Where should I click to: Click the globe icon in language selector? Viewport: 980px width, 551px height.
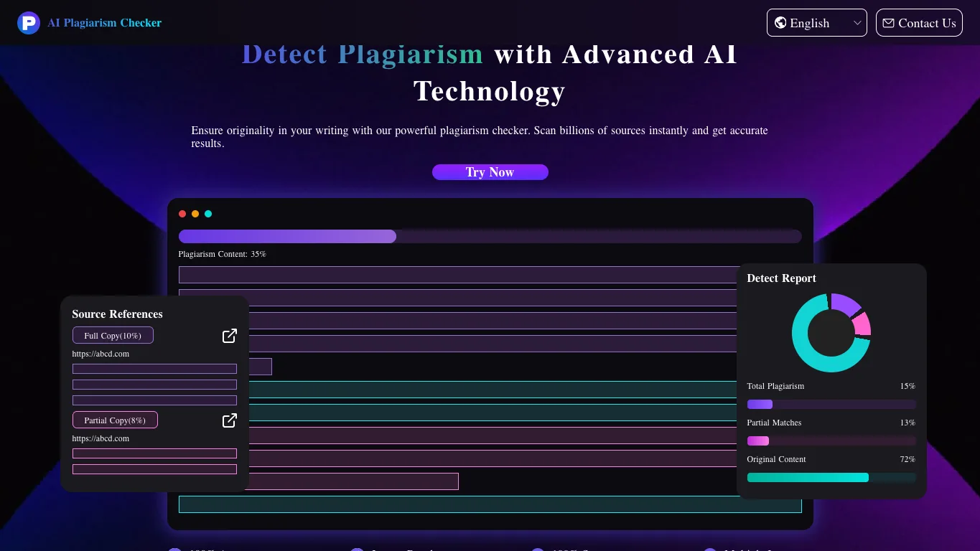pos(780,23)
